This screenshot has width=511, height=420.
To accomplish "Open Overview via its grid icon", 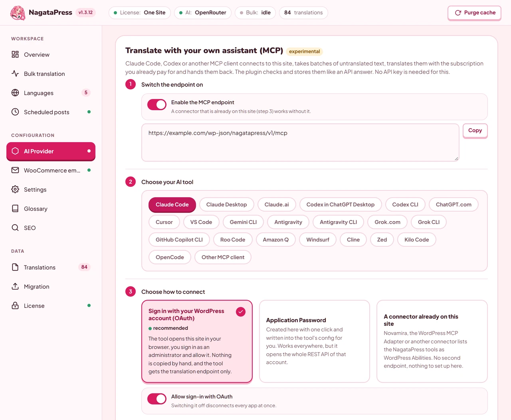I will tap(15, 54).
